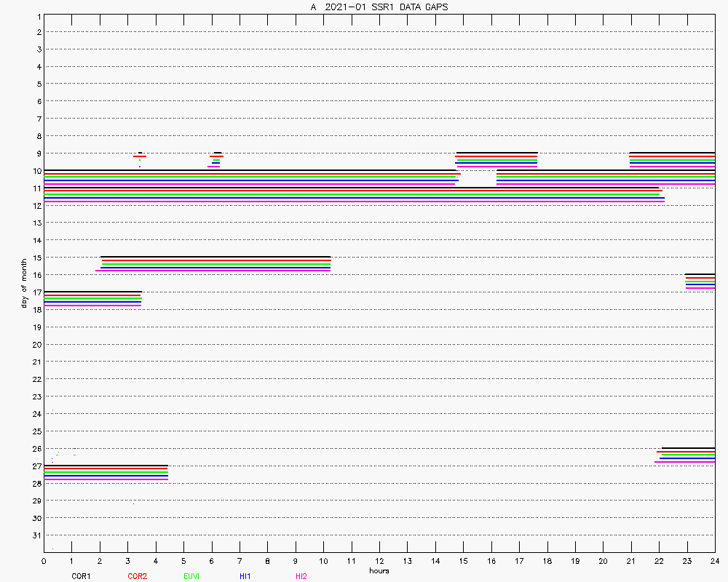Click the empty white gap in the day 10 bars
728x582 pixels.
[x=478, y=178]
